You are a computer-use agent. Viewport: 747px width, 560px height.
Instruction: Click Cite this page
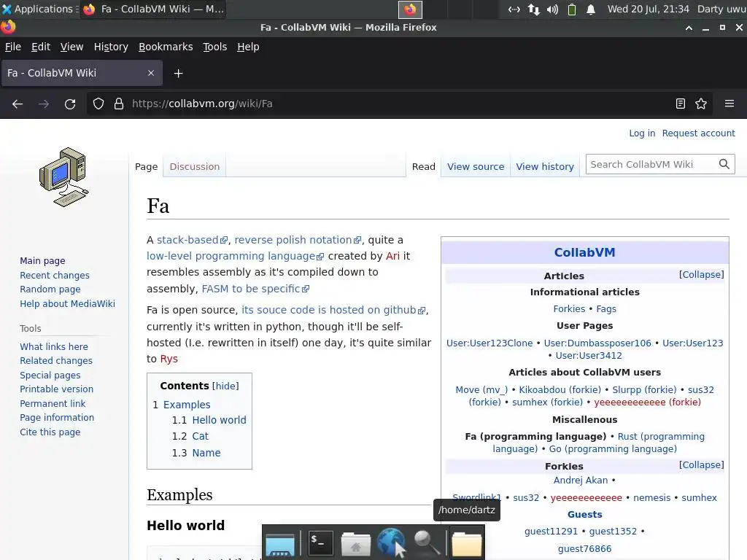[50, 432]
